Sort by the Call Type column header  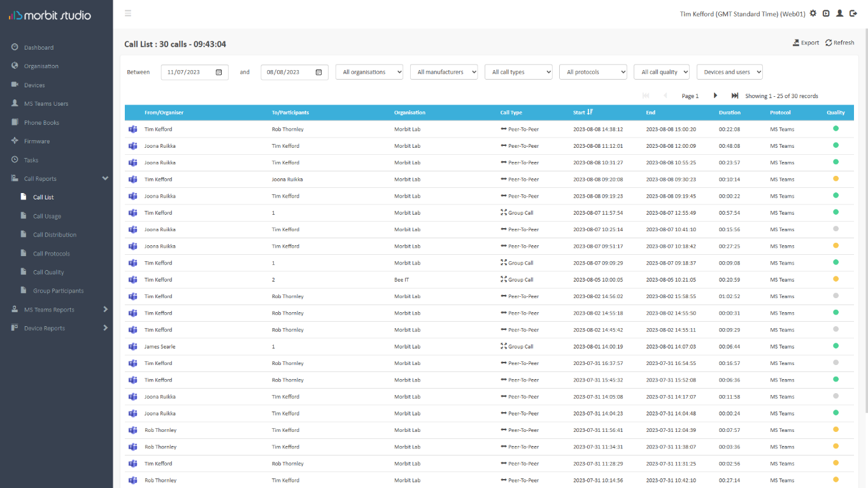tap(511, 113)
